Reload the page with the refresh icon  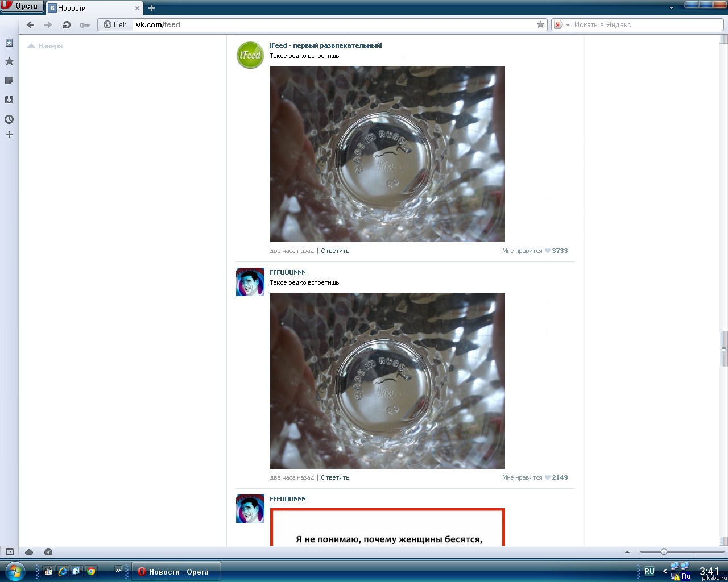point(67,25)
